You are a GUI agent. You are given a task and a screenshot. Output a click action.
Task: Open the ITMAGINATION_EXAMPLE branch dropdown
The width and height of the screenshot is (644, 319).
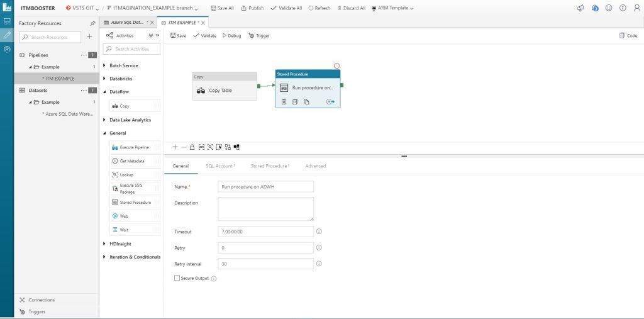click(x=152, y=8)
